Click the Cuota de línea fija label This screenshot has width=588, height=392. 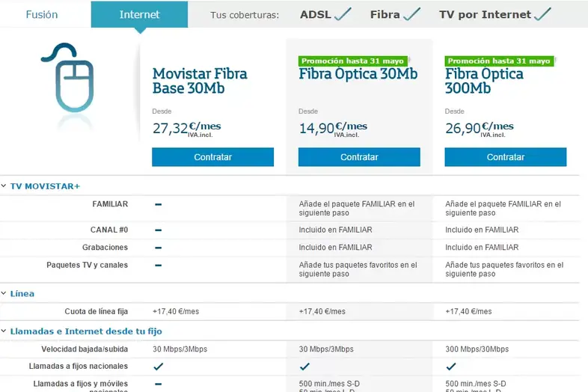pyautogui.click(x=97, y=311)
